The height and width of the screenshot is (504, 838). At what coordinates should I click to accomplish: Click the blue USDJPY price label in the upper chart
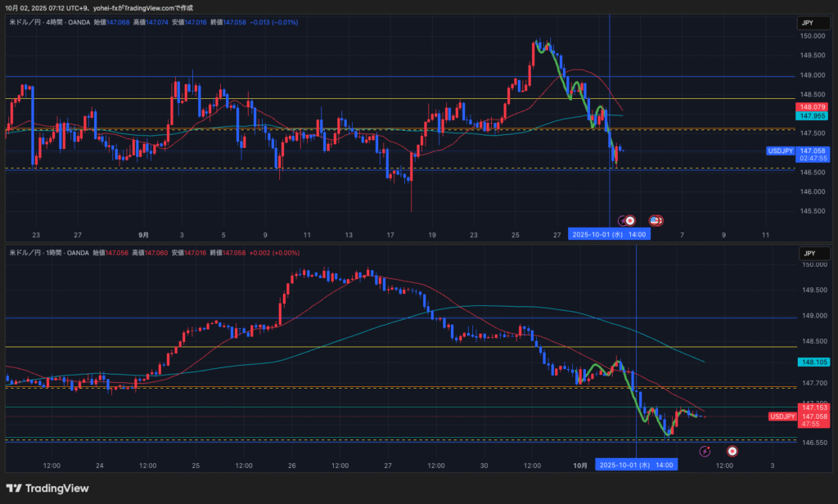pos(782,151)
